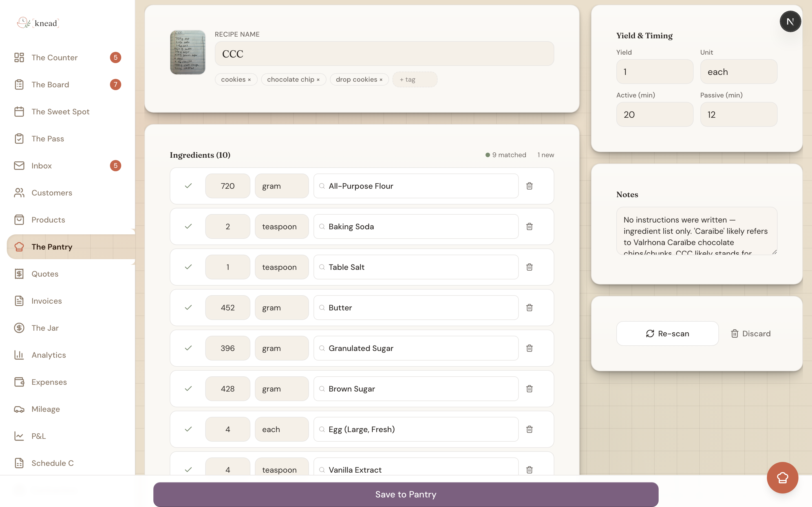Remove Butter row with trash icon

tap(529, 308)
